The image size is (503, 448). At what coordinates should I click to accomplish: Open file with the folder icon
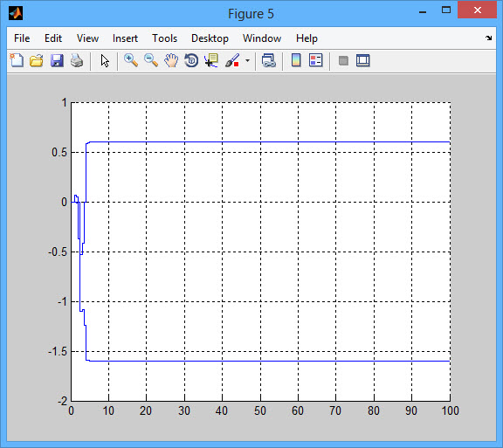(x=37, y=60)
